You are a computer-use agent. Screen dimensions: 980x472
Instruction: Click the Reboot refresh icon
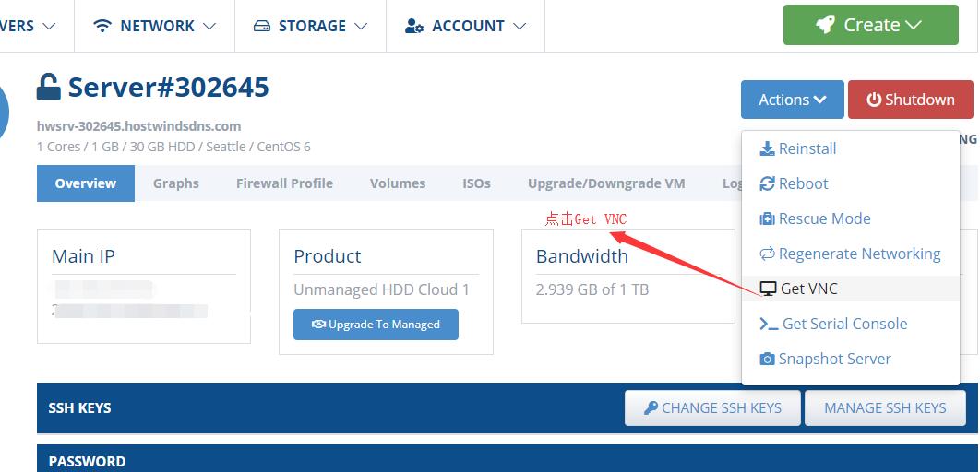767,183
